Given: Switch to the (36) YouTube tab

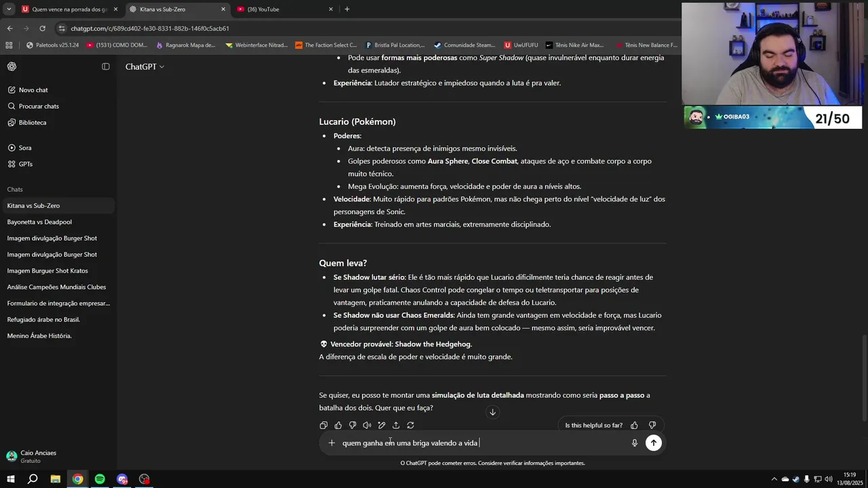Looking at the screenshot, I should [285, 9].
